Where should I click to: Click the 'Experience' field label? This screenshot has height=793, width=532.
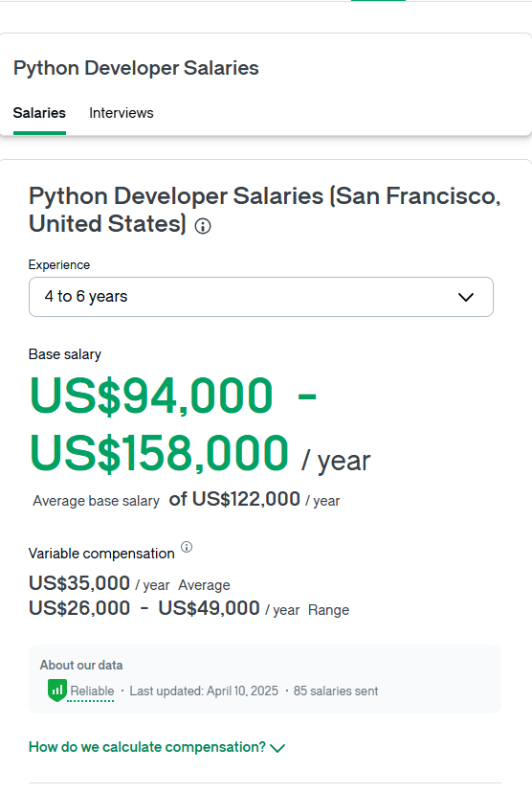[x=59, y=265]
